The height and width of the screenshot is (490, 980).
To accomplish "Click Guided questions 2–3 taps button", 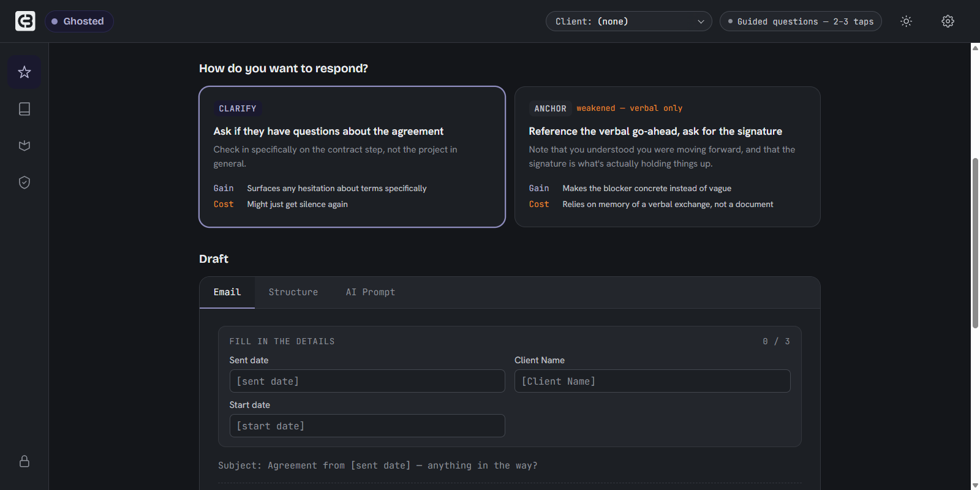I will pyautogui.click(x=801, y=21).
